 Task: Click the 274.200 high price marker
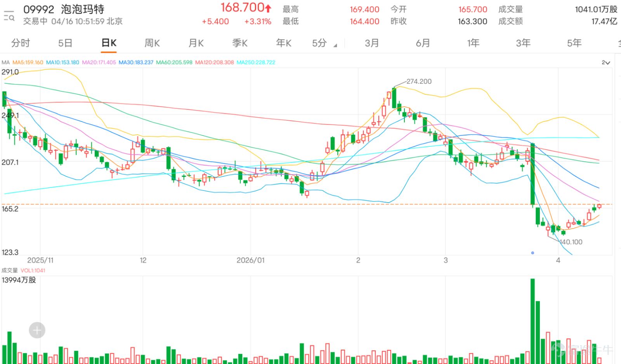(419, 81)
